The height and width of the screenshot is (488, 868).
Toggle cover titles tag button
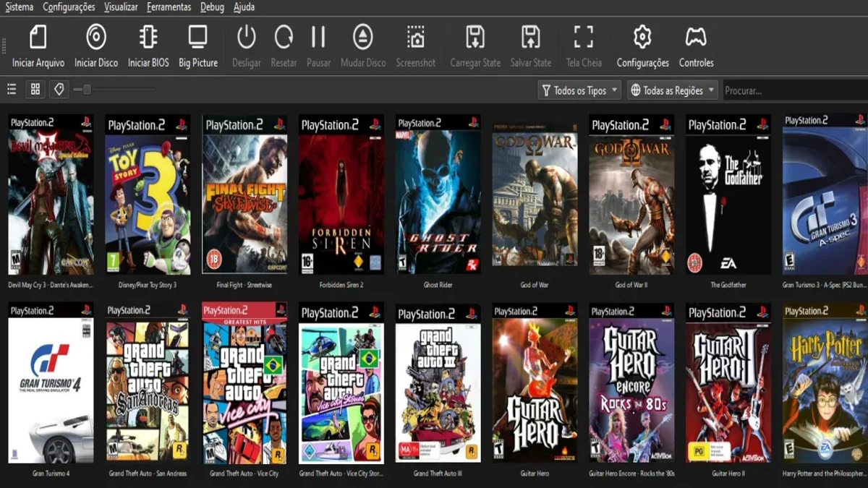(x=59, y=90)
